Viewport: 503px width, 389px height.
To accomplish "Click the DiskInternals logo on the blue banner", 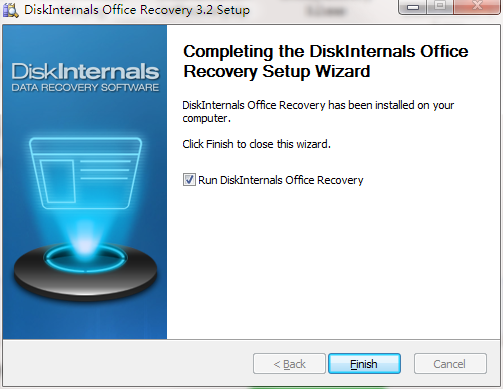I will (x=85, y=71).
